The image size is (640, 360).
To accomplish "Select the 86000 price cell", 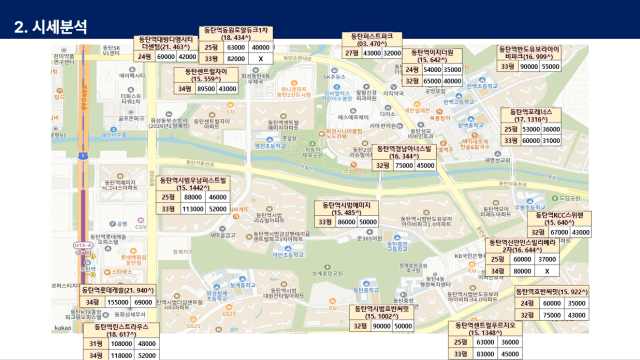I will tap(346, 222).
